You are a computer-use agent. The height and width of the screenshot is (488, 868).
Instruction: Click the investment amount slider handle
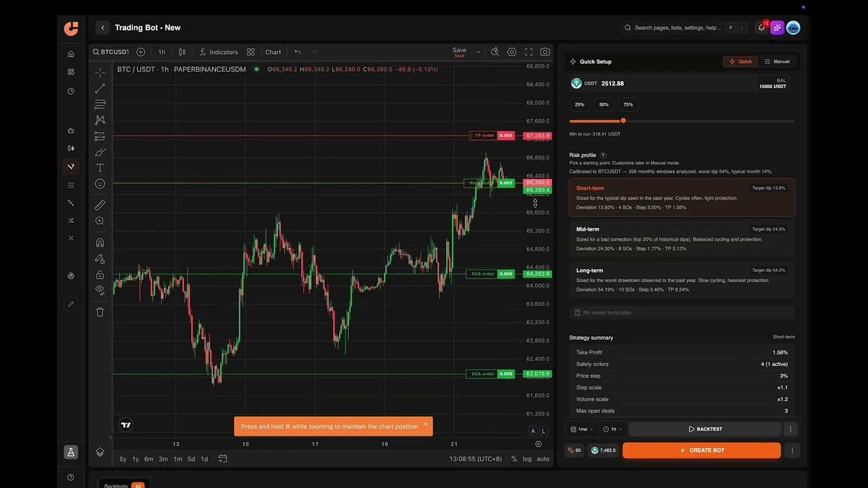(x=623, y=121)
